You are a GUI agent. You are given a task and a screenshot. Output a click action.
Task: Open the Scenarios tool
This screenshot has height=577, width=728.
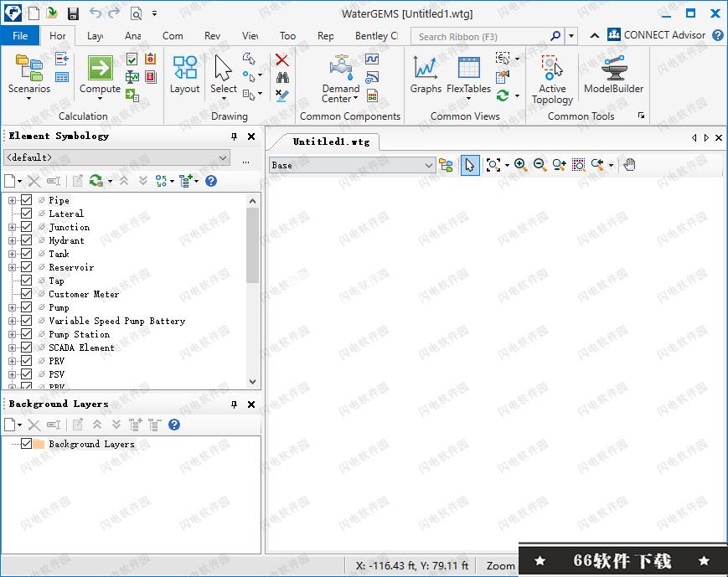[28, 75]
